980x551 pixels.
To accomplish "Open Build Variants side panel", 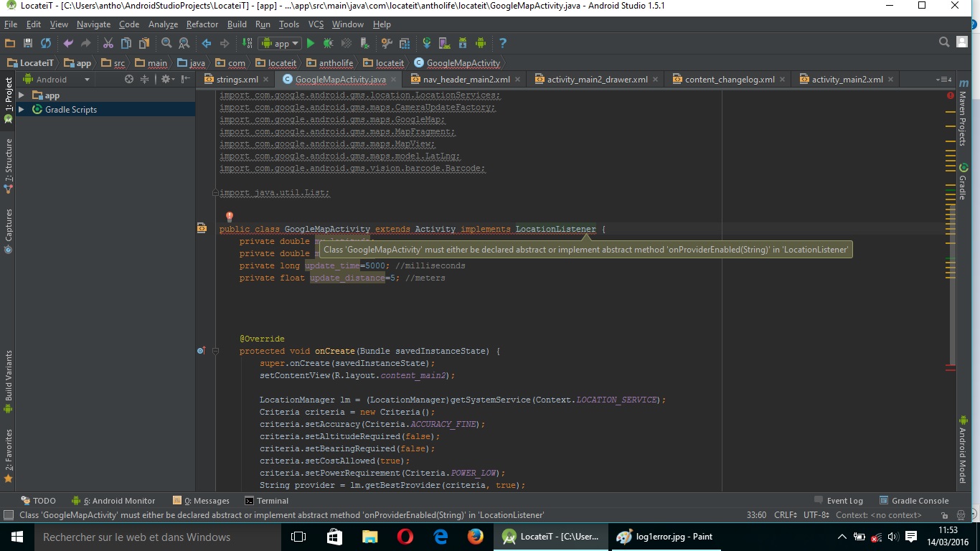I will point(9,382).
